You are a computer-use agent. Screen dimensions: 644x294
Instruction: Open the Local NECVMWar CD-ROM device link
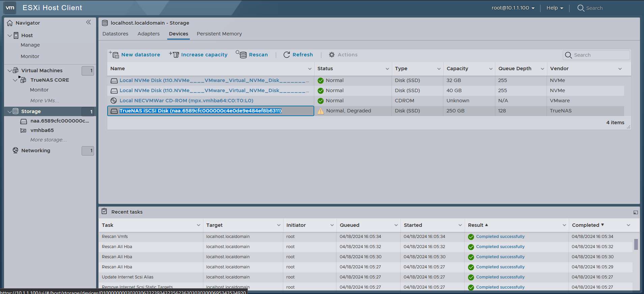[x=186, y=101]
